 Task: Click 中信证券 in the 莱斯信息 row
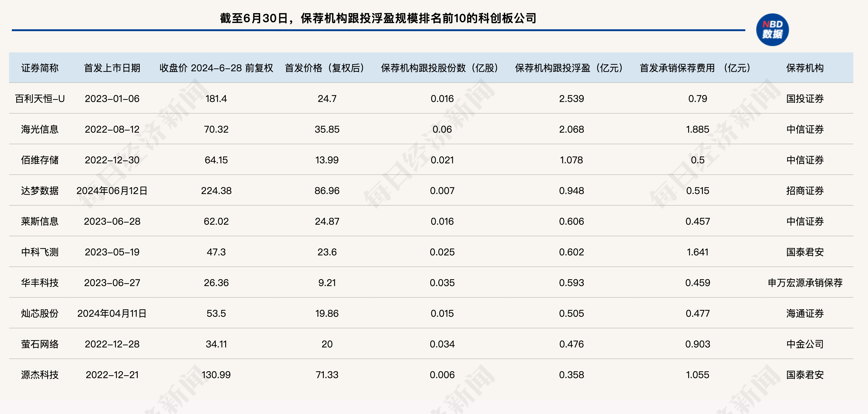pyautogui.click(x=805, y=221)
